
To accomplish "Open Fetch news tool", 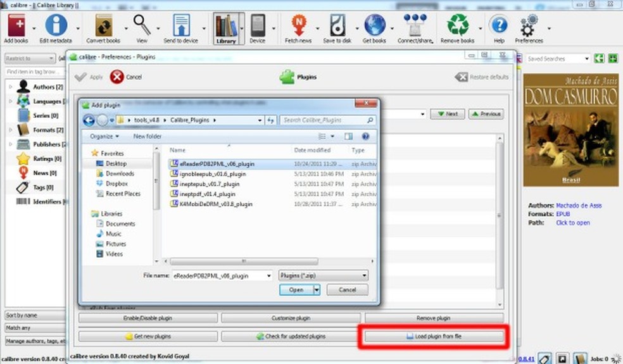I will point(299,25).
